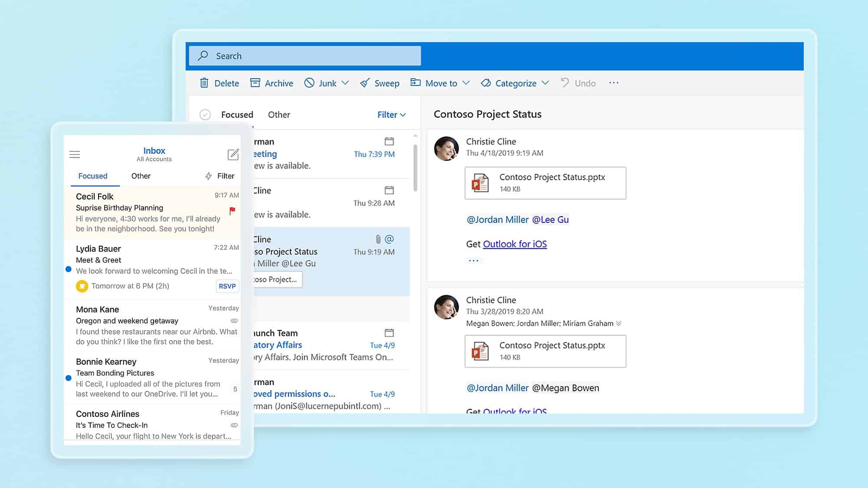Open the Outlook for iOS link
868x488 pixels.
[x=515, y=244]
